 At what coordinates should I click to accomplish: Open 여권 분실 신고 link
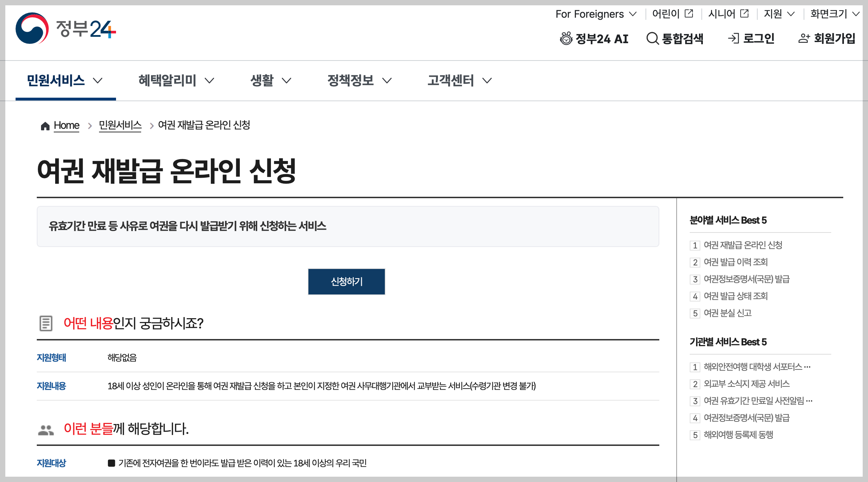pyautogui.click(x=727, y=313)
